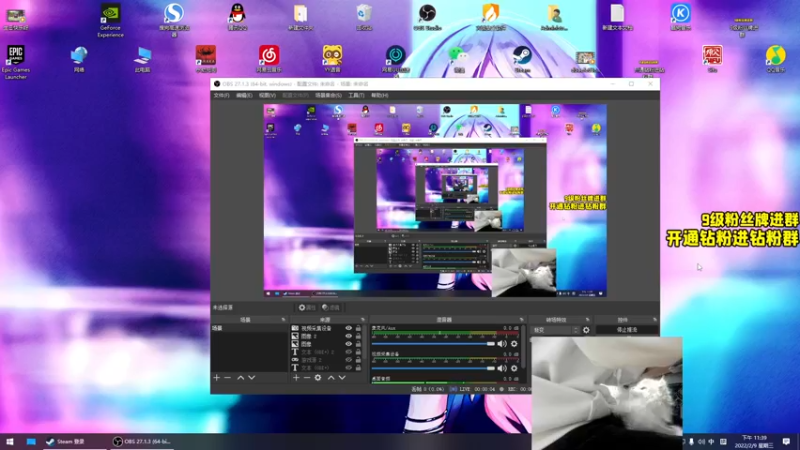Open 编辑(E) menu in OBS
Viewport: 800px width, 450px height.
coord(244,95)
